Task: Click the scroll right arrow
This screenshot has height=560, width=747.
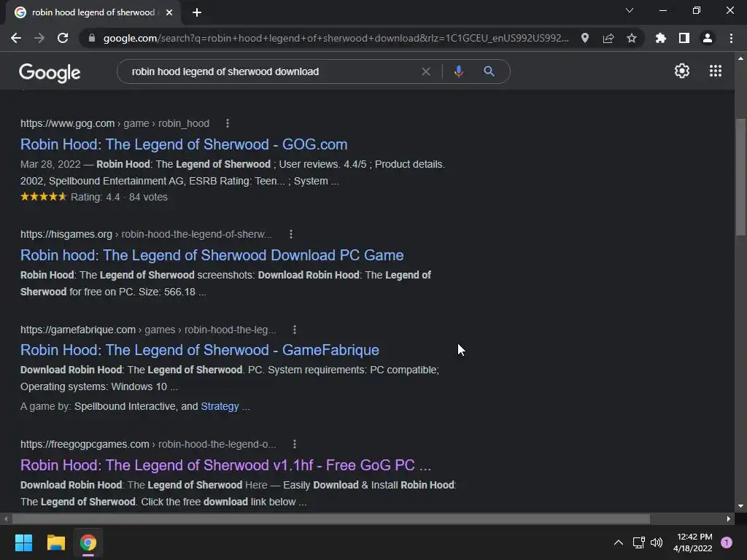Action: click(x=729, y=518)
